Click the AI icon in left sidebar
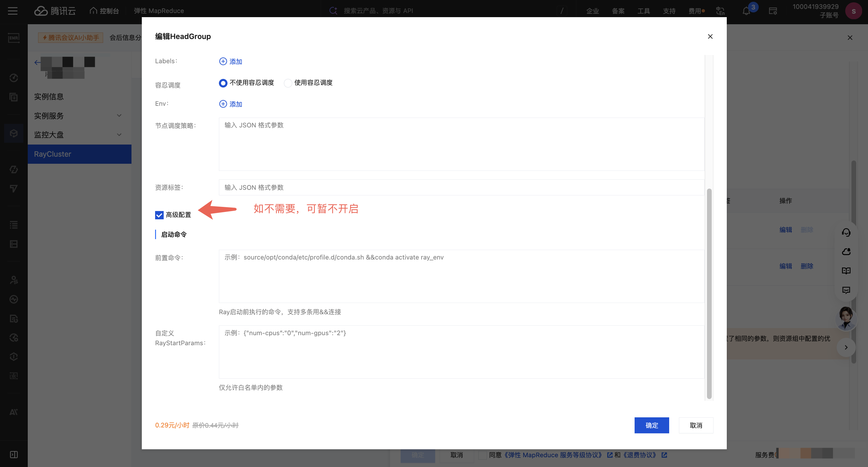Image resolution: width=868 pixels, height=467 pixels. coord(14,412)
